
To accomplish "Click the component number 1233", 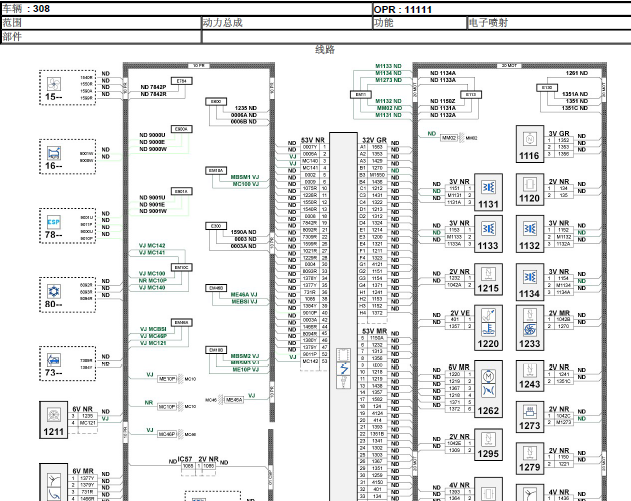I will point(530,344).
